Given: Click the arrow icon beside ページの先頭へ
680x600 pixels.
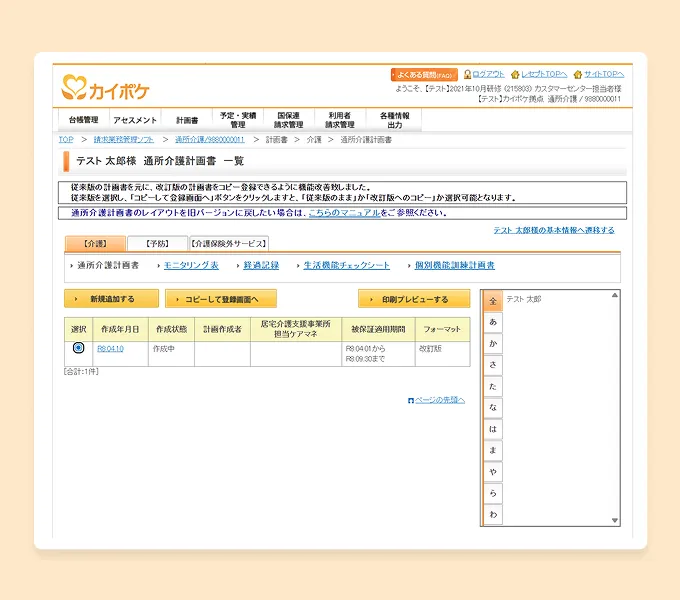Looking at the screenshot, I should (x=411, y=401).
